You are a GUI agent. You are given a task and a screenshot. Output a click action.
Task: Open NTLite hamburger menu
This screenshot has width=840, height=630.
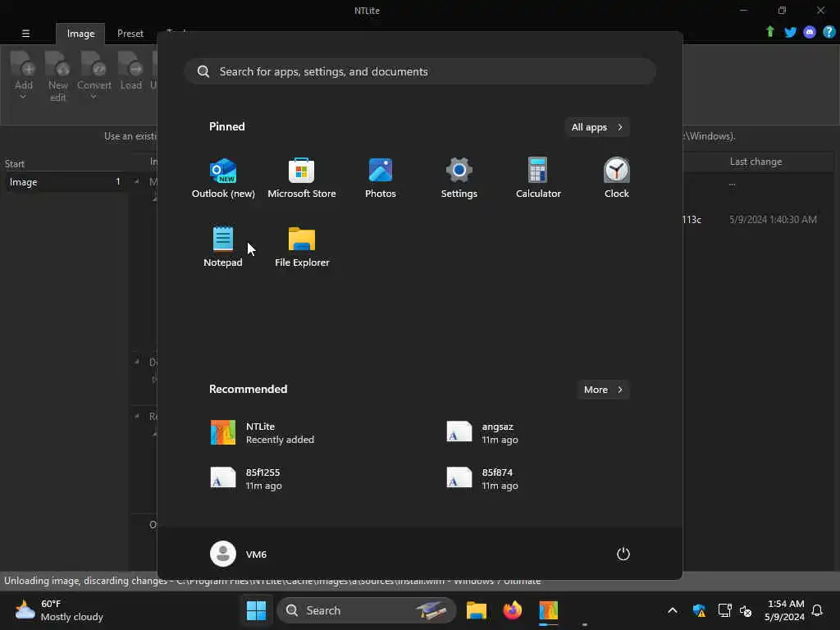click(x=25, y=33)
